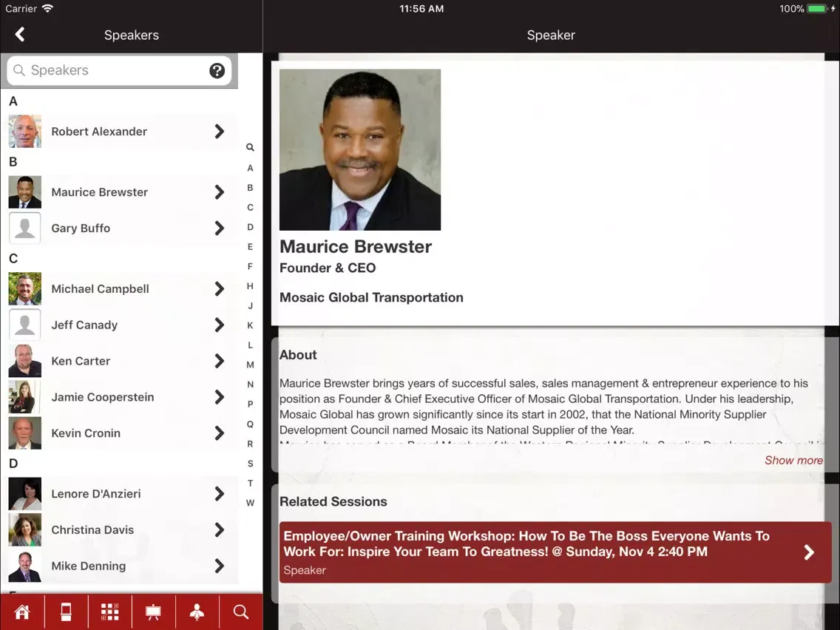This screenshot has width=840, height=630.
Task: Tap Gary Buffo's placeholder avatar
Action: click(x=24, y=228)
